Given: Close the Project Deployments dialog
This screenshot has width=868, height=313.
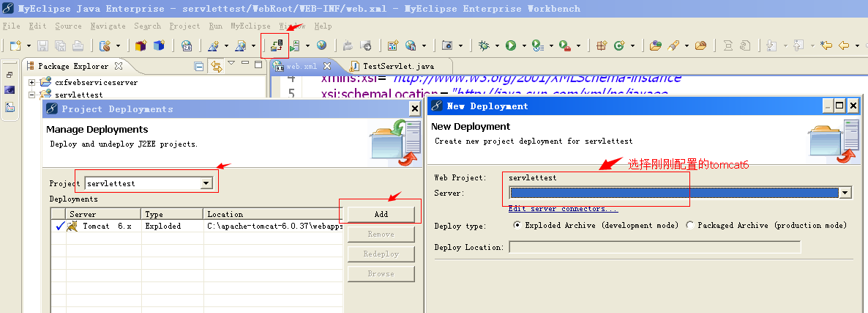Looking at the screenshot, I should pyautogui.click(x=414, y=109).
